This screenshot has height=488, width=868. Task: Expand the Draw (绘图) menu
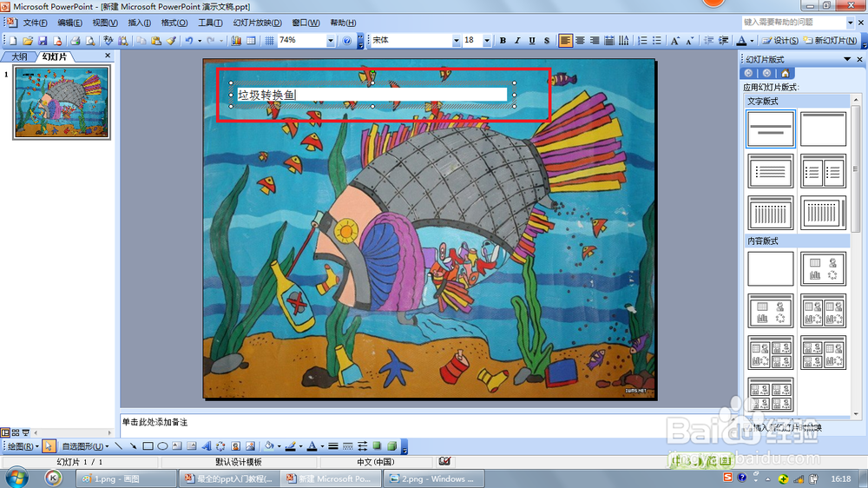23,446
